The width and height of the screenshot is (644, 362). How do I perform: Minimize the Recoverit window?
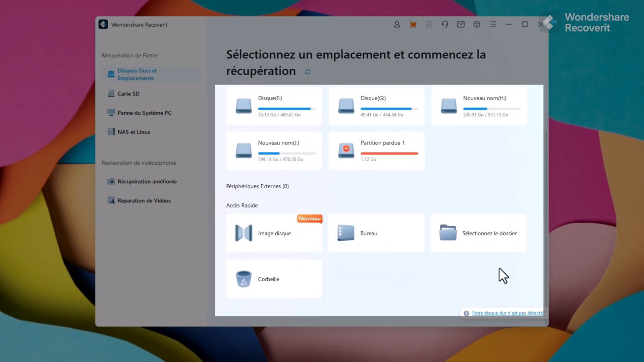coord(508,24)
